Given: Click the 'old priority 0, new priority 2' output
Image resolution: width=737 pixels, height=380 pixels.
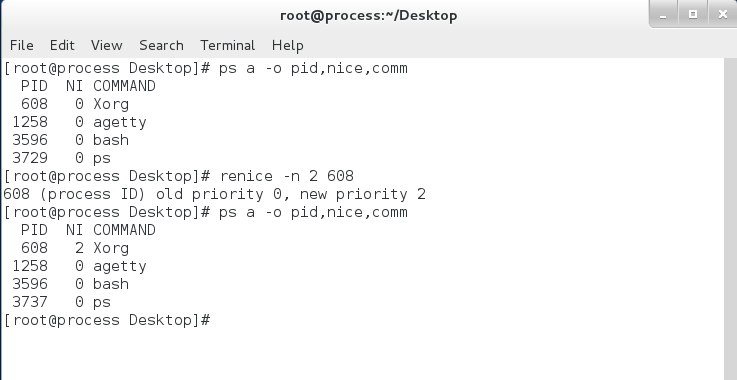Looking at the screenshot, I should click(x=291, y=194).
